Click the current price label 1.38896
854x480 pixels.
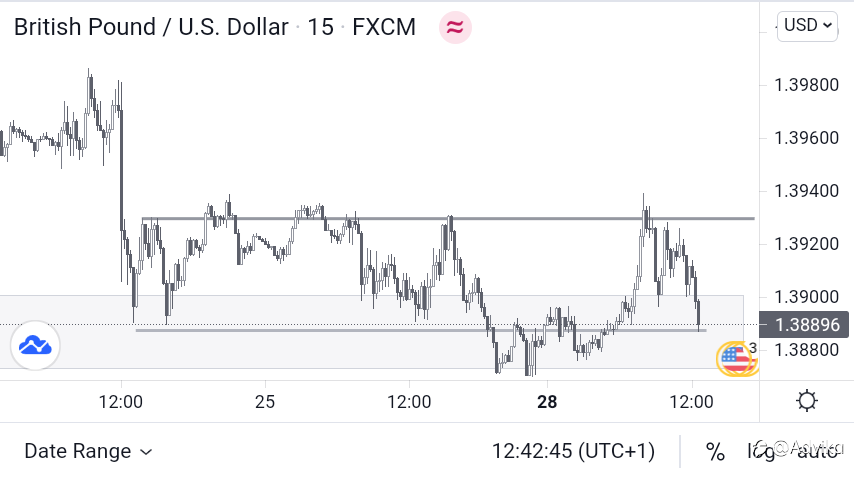coord(805,324)
